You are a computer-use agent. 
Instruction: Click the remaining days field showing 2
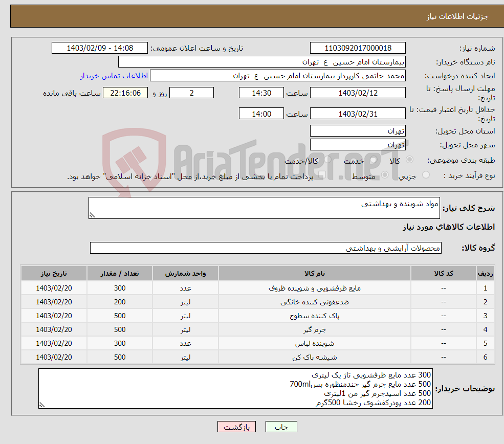191,93
